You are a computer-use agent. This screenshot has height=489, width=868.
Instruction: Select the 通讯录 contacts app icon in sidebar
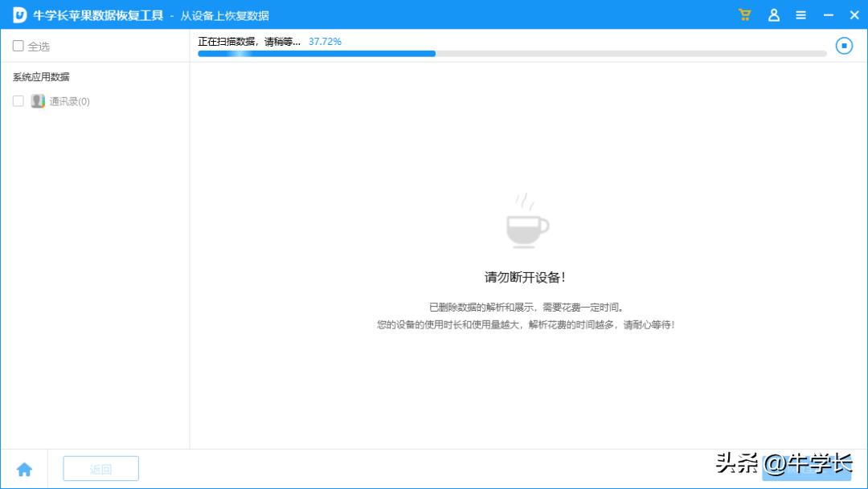tap(37, 101)
